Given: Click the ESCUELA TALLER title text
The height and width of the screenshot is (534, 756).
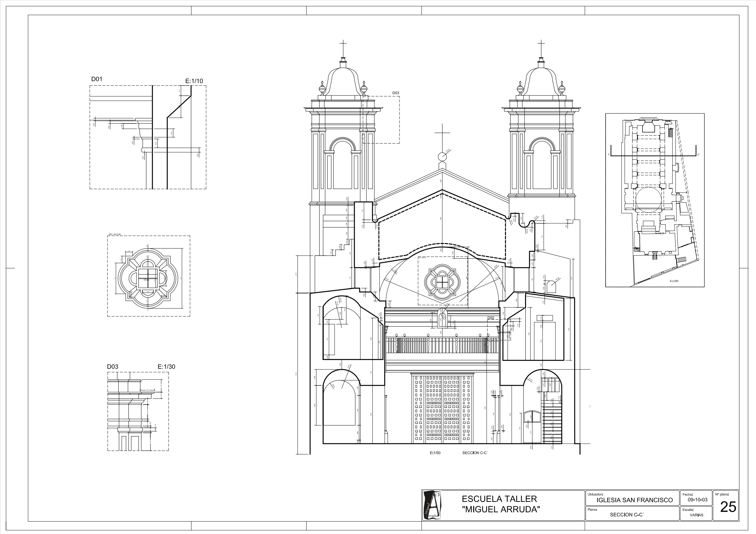Looking at the screenshot, I should pos(499,499).
